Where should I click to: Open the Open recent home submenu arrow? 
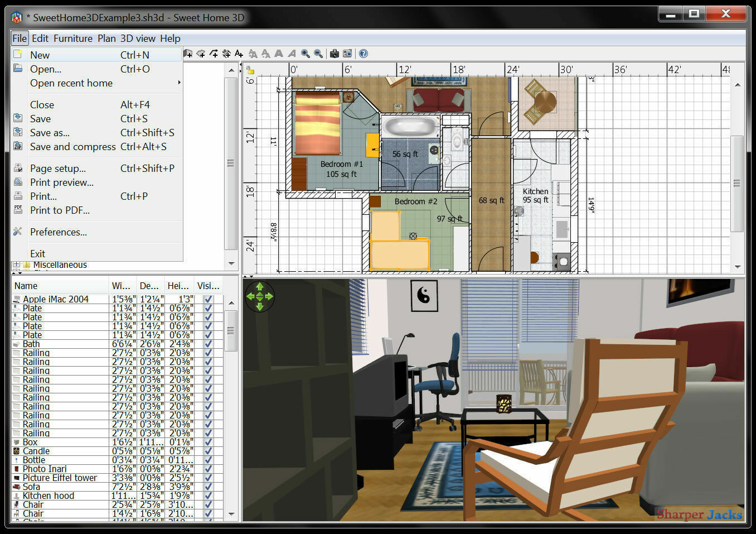pos(179,83)
